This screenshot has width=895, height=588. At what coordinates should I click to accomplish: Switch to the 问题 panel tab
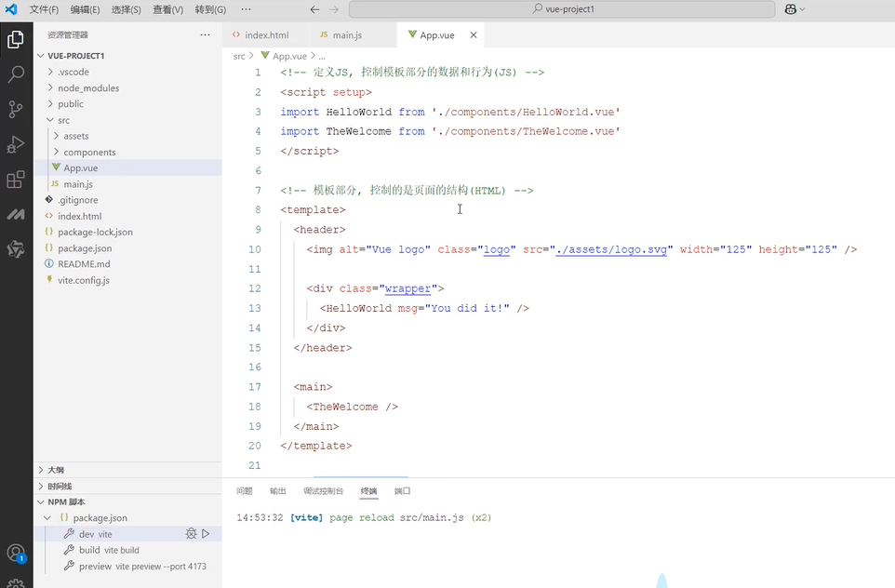245,491
